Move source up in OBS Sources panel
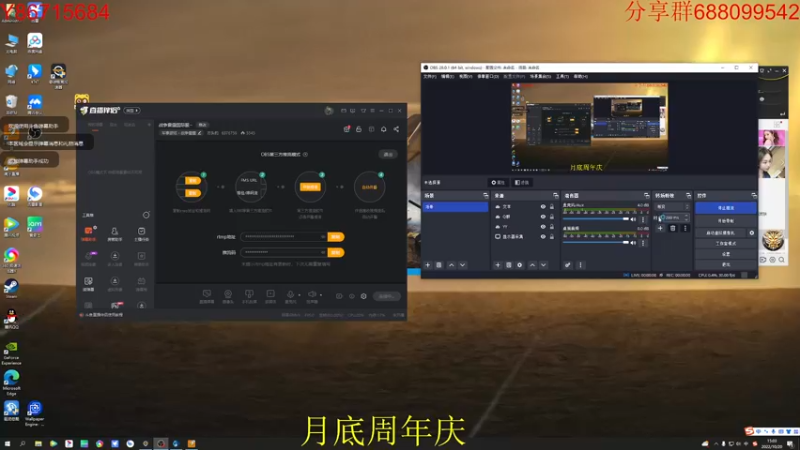 pyautogui.click(x=532, y=265)
